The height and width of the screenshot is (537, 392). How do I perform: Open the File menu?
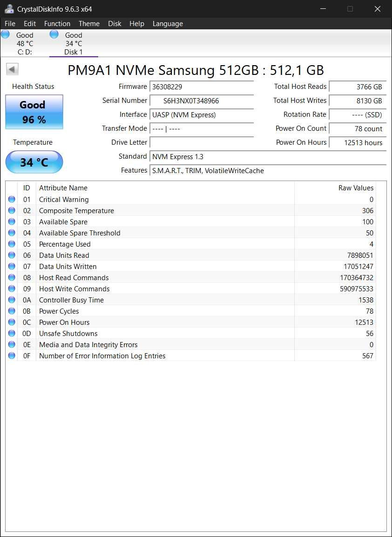[10, 24]
